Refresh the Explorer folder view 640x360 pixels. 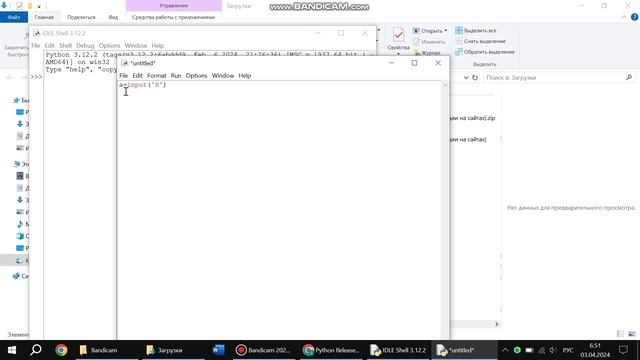(475, 78)
